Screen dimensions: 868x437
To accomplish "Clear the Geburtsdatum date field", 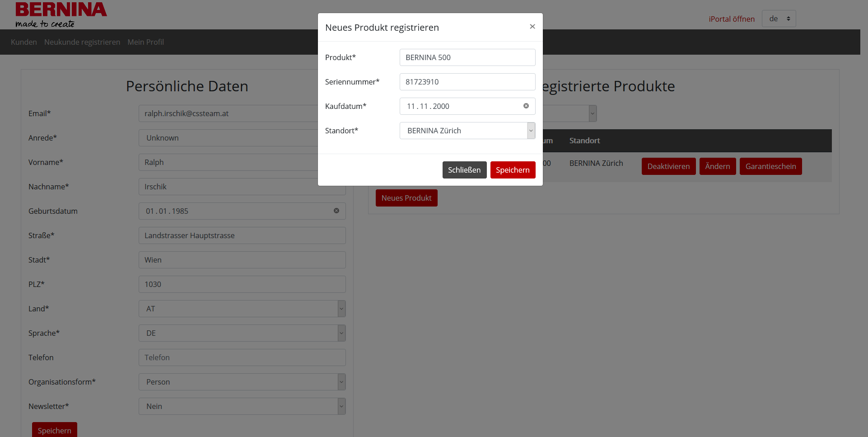I will [336, 211].
